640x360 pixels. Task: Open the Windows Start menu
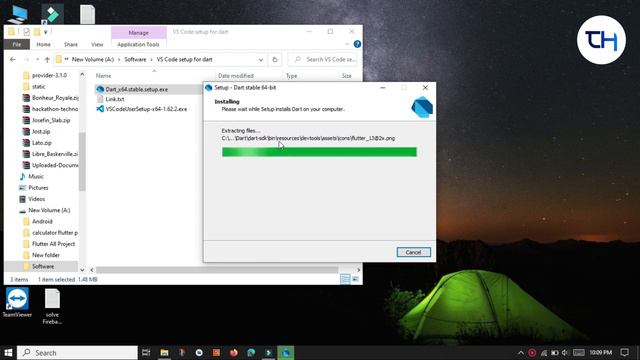tap(8, 353)
